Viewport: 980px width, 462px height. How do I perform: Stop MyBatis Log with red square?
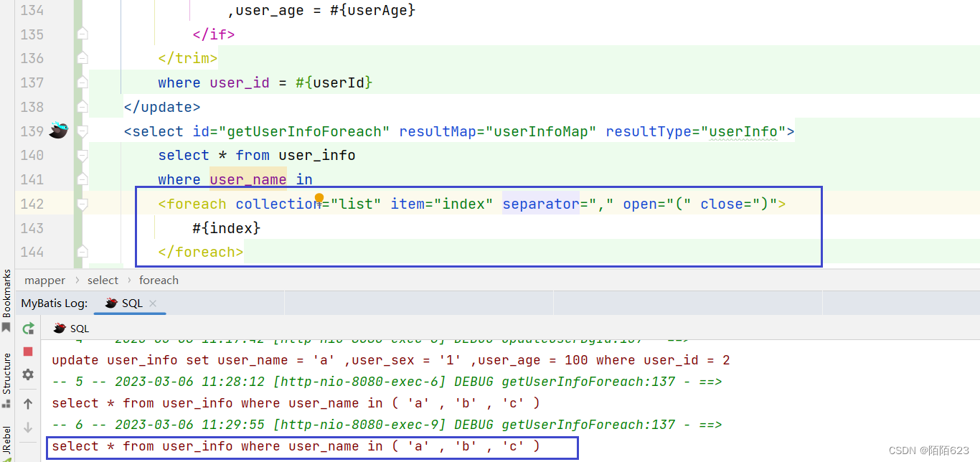coord(28,352)
